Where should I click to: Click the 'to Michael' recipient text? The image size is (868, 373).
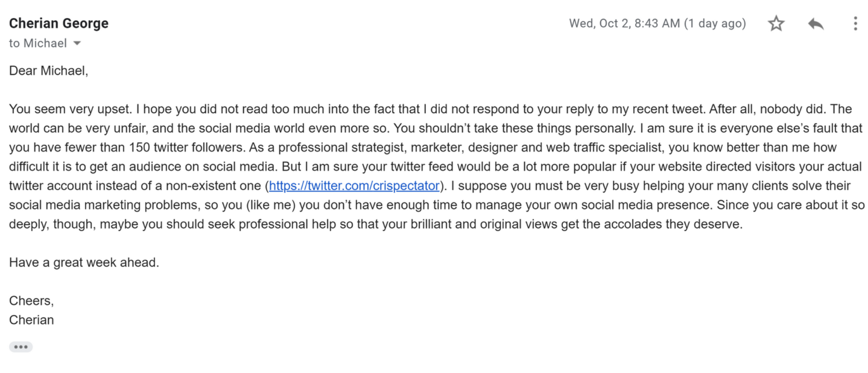coord(38,43)
